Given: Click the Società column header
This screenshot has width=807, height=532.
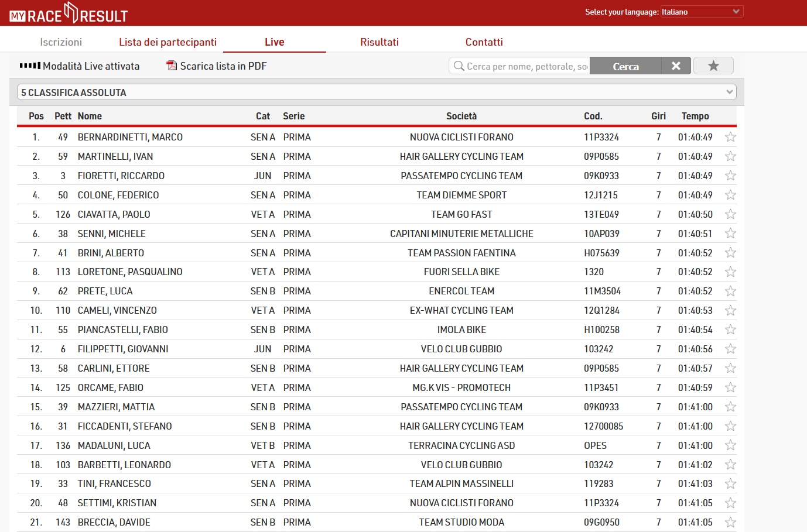Looking at the screenshot, I should tap(461, 116).
